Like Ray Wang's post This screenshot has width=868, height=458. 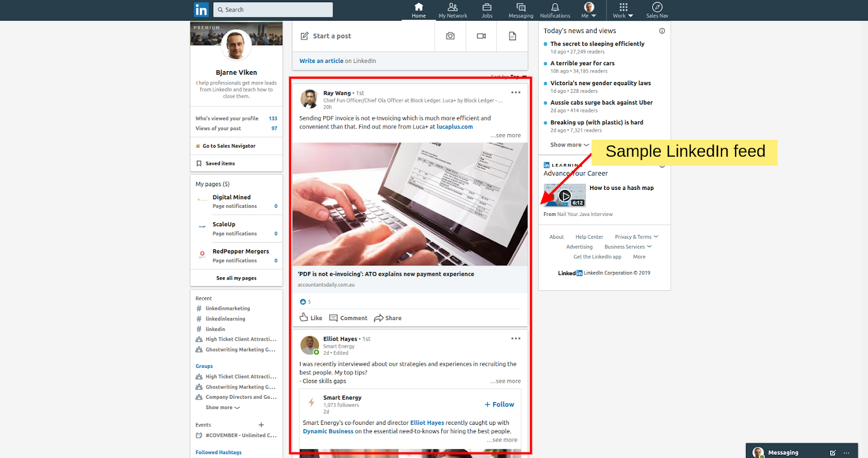point(311,318)
